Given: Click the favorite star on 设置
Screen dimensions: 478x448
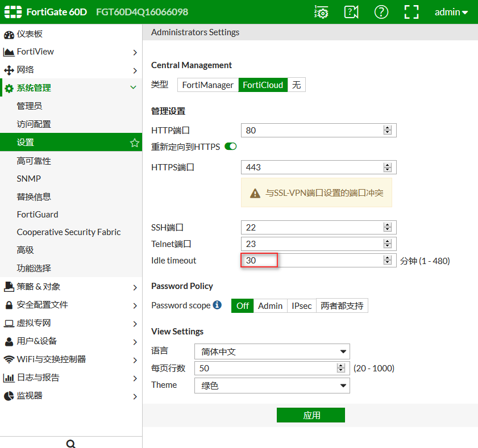Looking at the screenshot, I should [135, 143].
